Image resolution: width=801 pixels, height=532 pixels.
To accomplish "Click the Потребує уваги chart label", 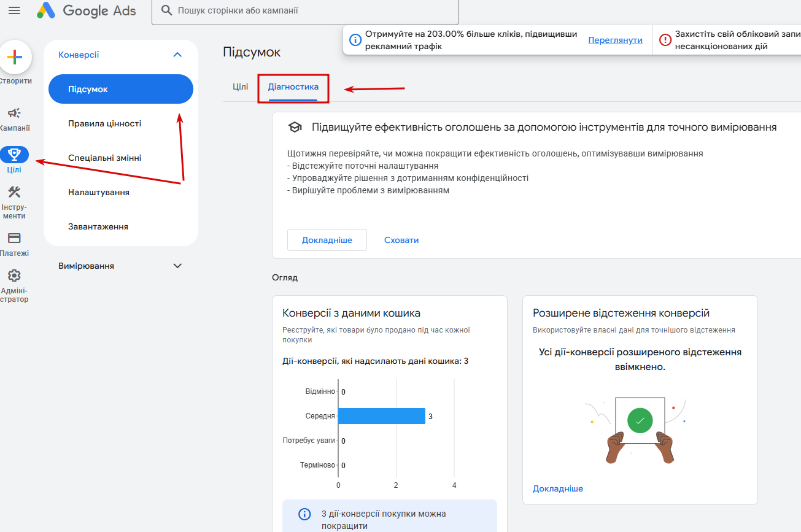I will [309, 441].
